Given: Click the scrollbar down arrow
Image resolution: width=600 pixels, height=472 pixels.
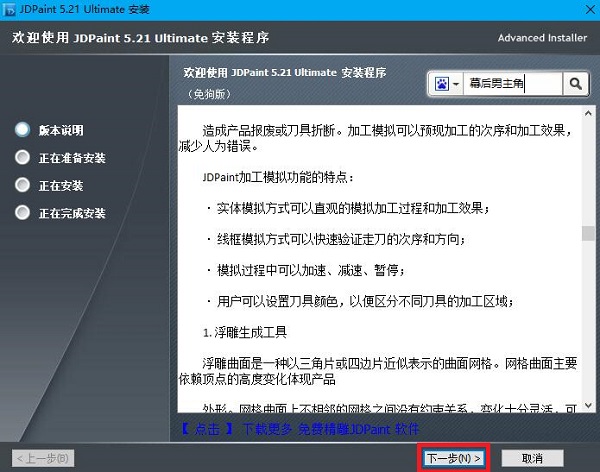Looking at the screenshot, I should point(588,405).
